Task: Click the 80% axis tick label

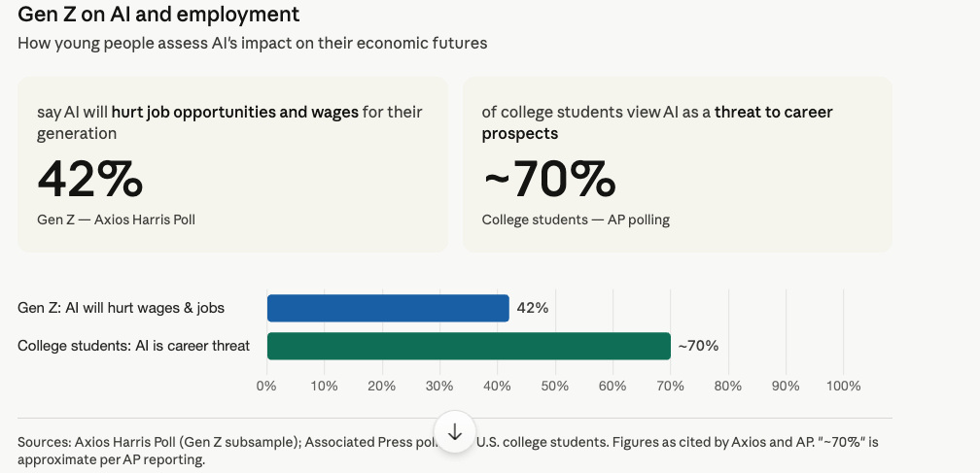Action: tap(728, 387)
